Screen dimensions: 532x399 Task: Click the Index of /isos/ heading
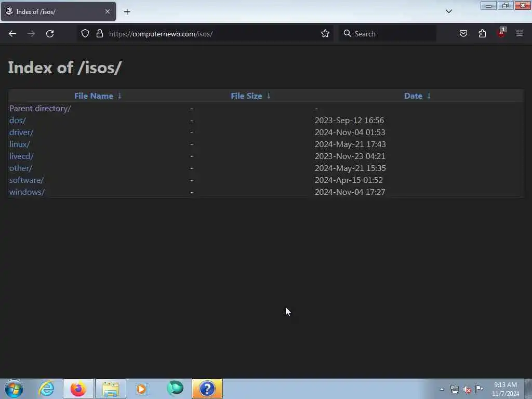click(x=65, y=68)
